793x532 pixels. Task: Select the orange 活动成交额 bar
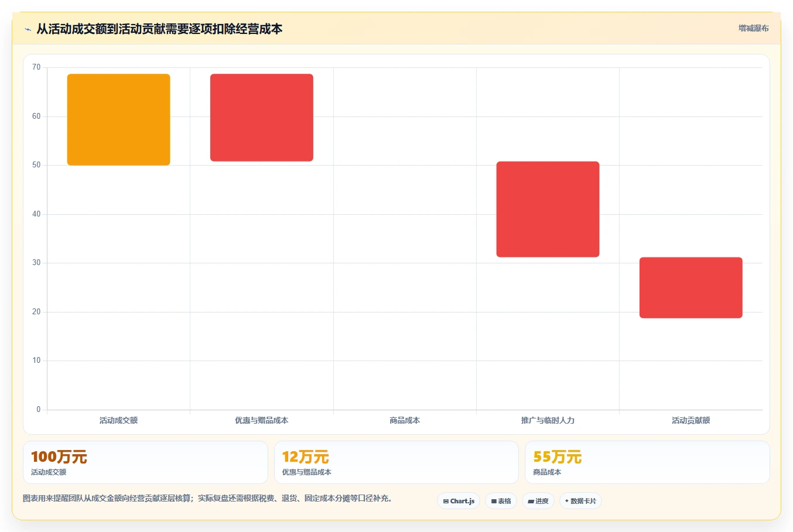(119, 119)
